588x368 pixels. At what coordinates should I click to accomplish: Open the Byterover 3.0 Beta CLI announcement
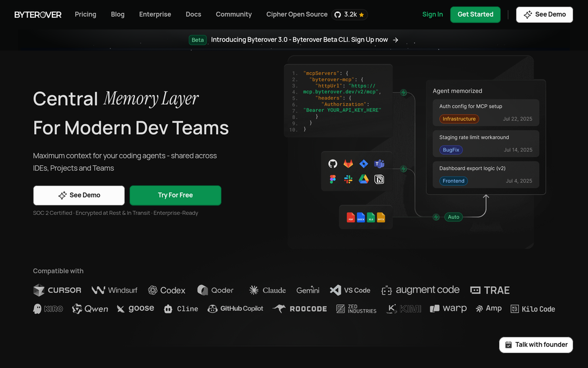tap(299, 40)
